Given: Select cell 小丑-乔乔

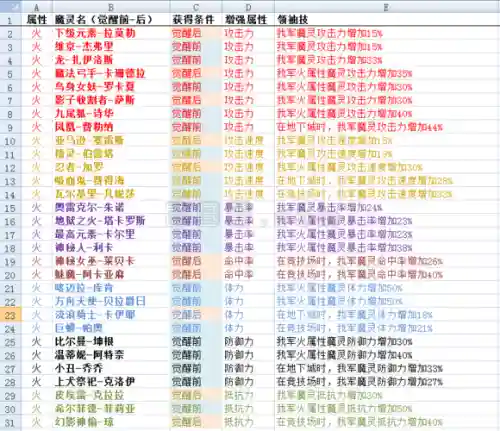Looking at the screenshot, I should click(x=111, y=369).
